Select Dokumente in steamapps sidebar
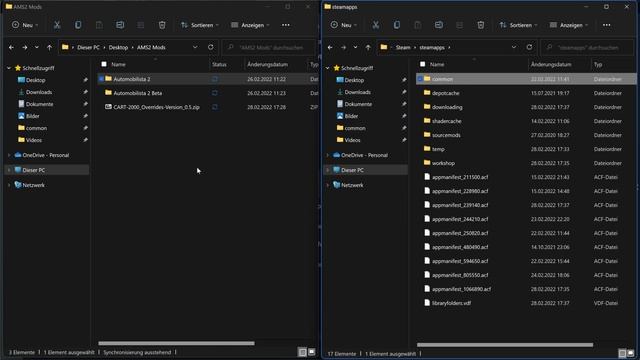The width and height of the screenshot is (640, 360). coord(358,104)
